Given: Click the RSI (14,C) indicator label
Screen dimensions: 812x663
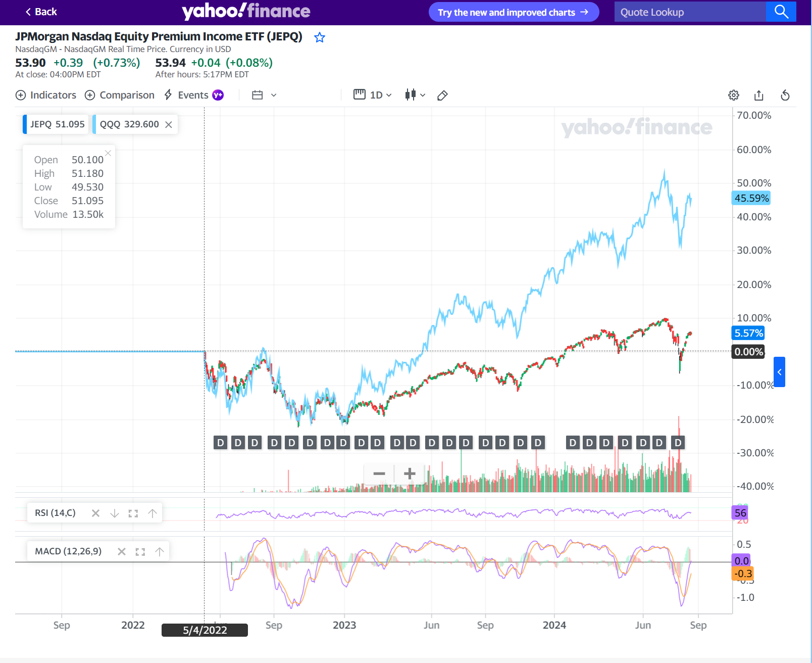Looking at the screenshot, I should (55, 513).
